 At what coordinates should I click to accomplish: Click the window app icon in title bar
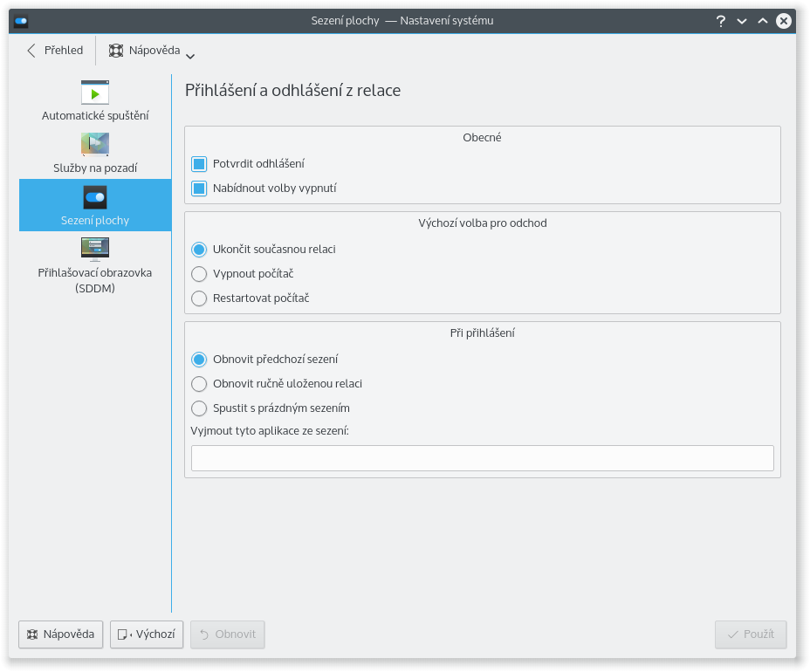[21, 21]
